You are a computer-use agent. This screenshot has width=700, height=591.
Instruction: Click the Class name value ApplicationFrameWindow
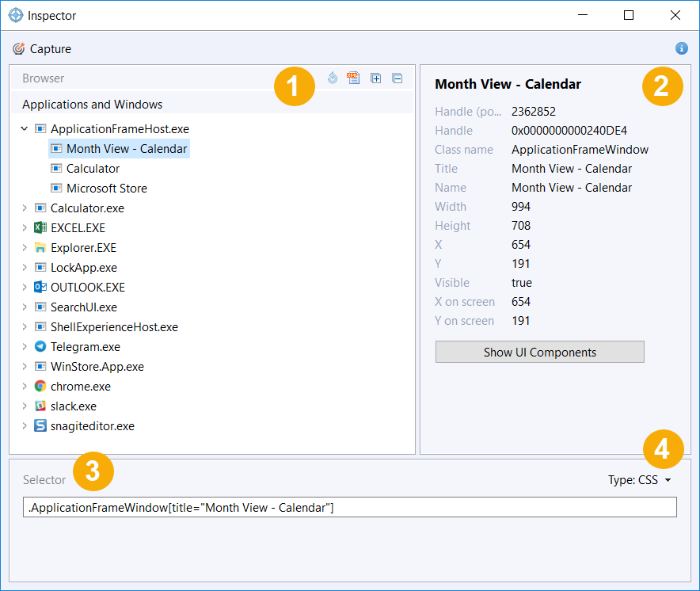pyautogui.click(x=580, y=149)
